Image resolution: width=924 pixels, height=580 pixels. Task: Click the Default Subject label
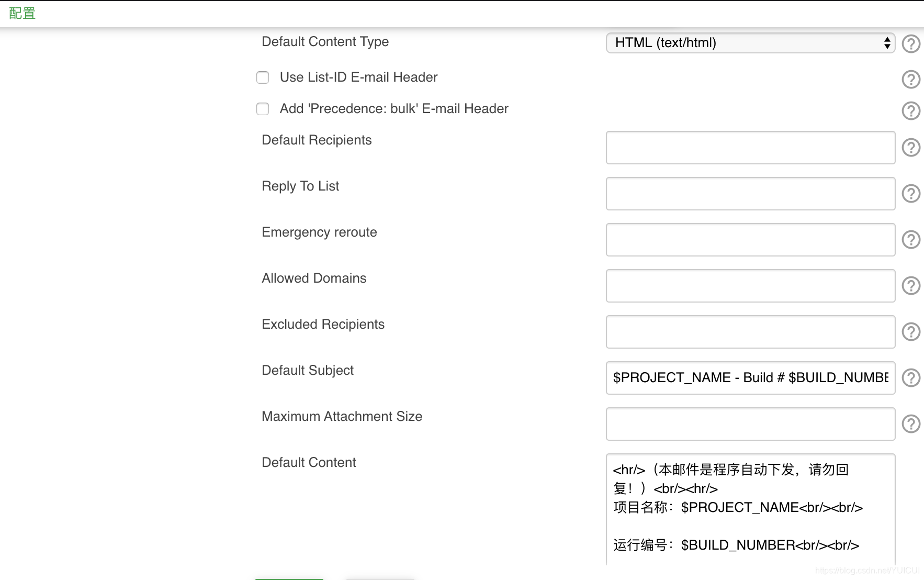click(308, 371)
